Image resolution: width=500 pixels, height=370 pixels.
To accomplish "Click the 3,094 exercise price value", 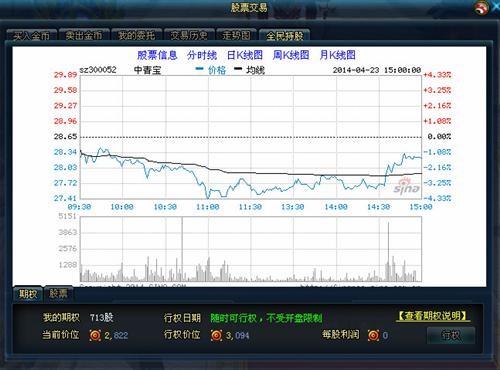I will click(x=237, y=335).
